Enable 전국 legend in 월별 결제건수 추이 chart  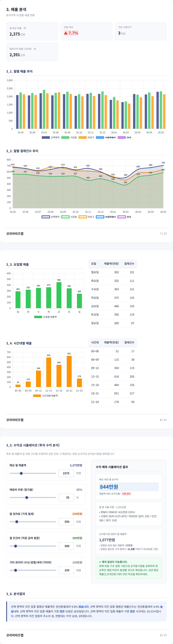click(124, 217)
